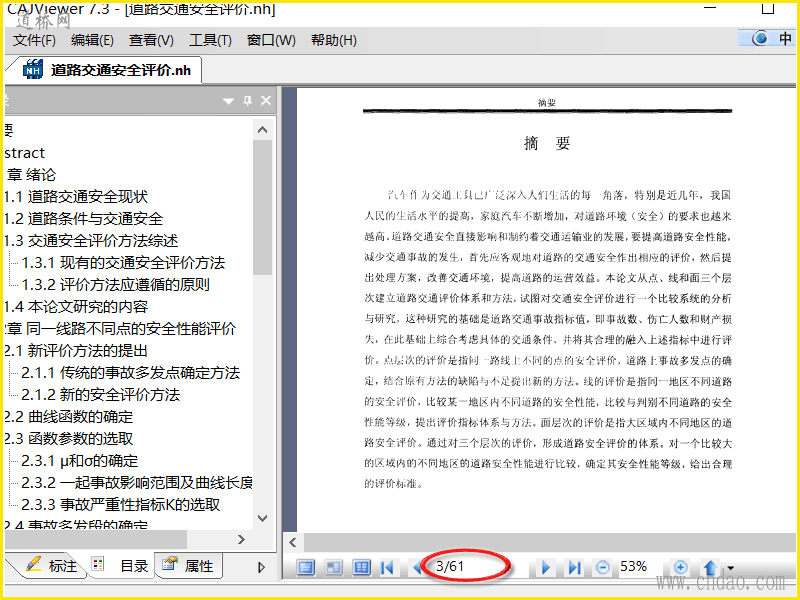Viewport: 800px width, 600px height.
Task: Open outline entry 2.3 函数参数的选取
Action: tap(69, 438)
